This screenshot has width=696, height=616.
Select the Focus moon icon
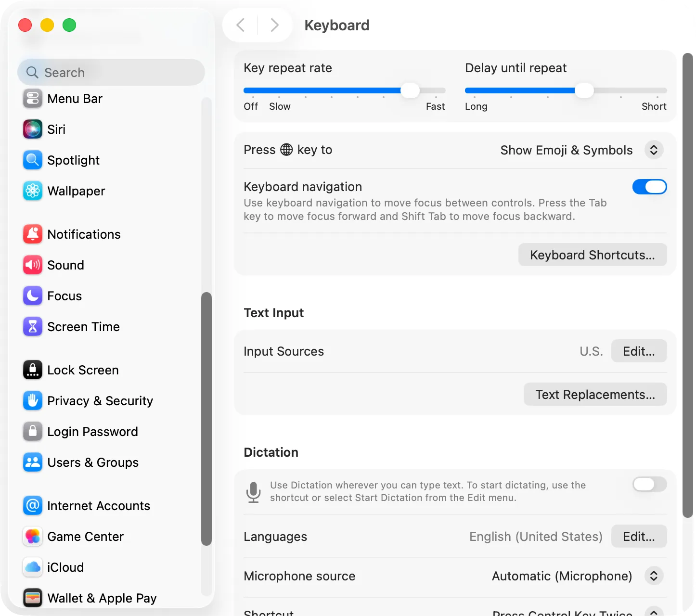coord(33,296)
